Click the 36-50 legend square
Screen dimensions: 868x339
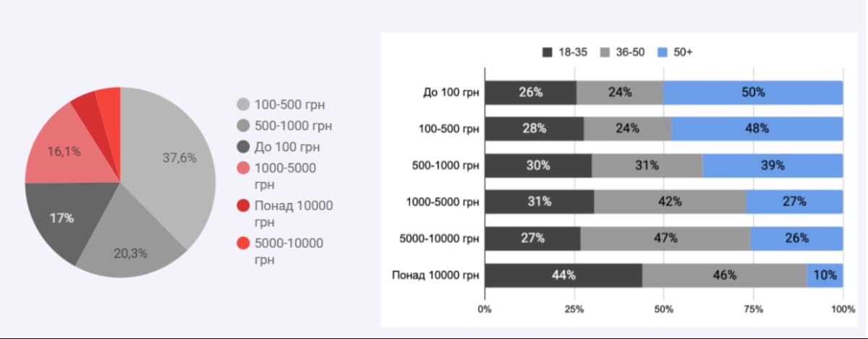click(x=605, y=53)
